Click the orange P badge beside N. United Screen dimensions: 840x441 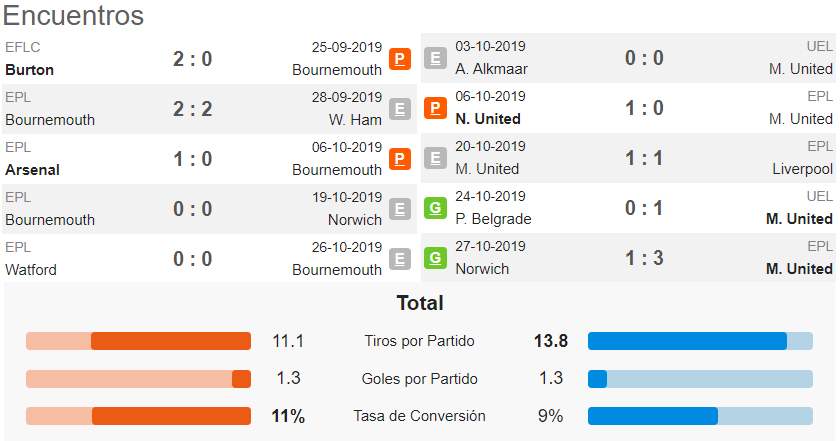435,108
